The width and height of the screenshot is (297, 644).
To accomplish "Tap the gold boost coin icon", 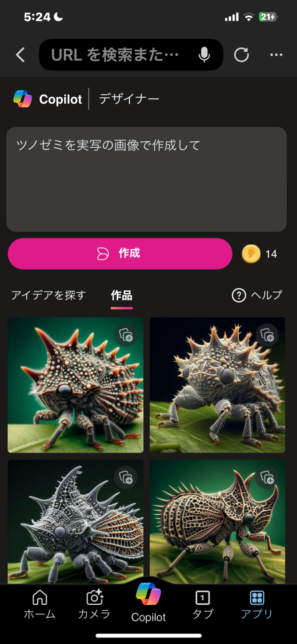I will tap(251, 254).
